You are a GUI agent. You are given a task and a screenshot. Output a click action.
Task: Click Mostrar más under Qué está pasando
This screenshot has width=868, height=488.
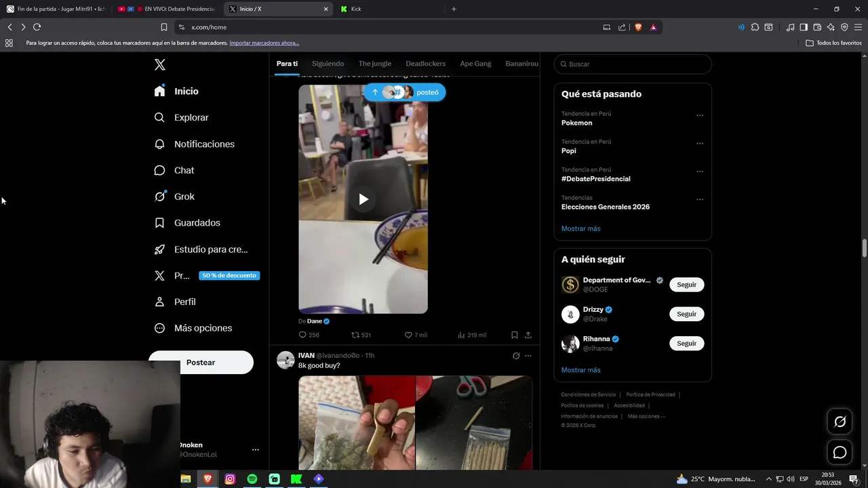pos(581,228)
